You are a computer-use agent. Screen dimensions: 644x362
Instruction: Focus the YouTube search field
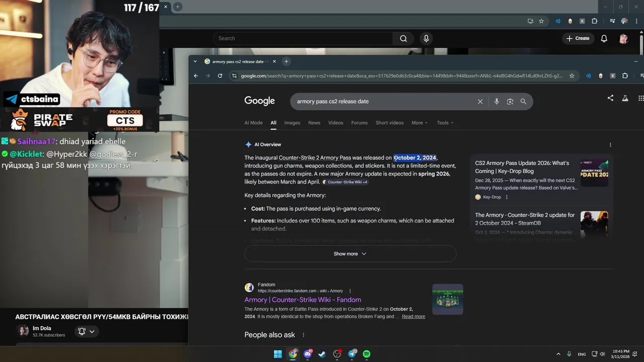point(303,38)
